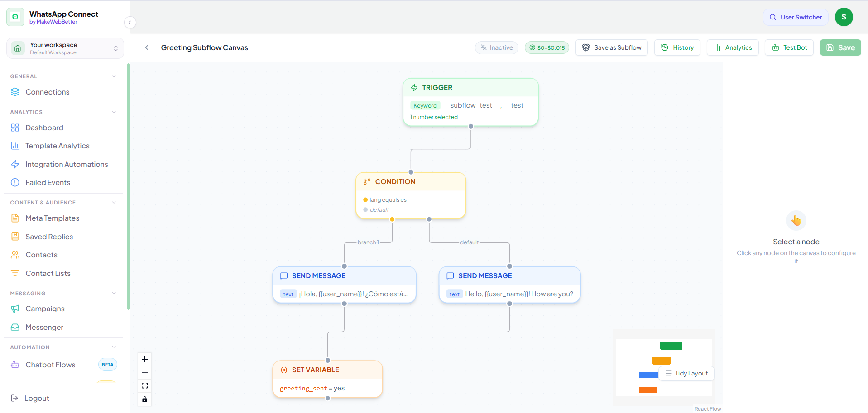Click the WhatsApp Connect logo icon
Viewport: 868px width, 413px height.
click(x=15, y=17)
